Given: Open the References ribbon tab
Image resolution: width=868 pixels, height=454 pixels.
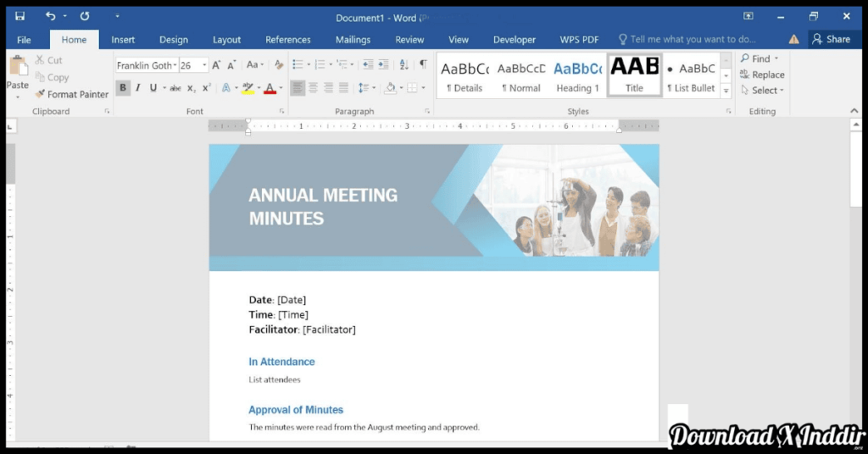Looking at the screenshot, I should click(x=287, y=40).
